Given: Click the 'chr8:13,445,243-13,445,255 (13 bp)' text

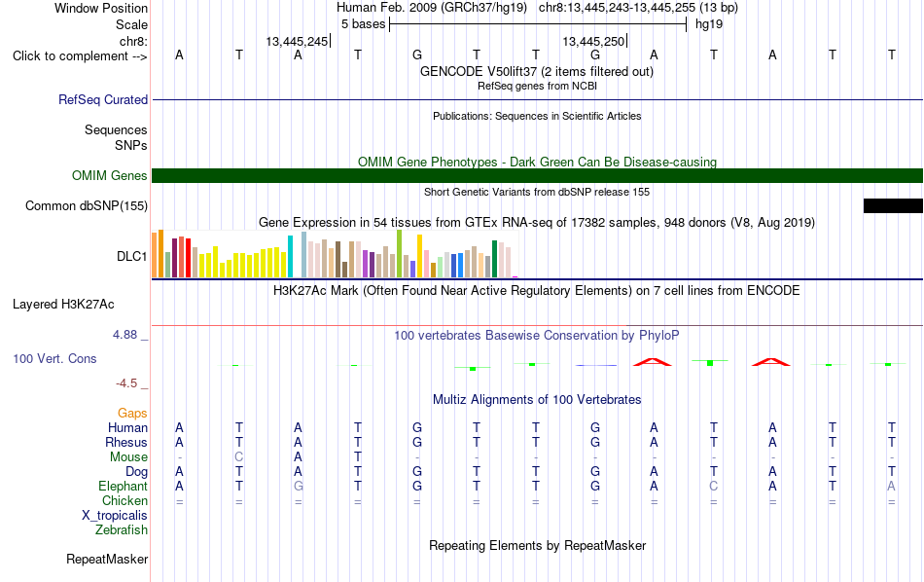Looking at the screenshot, I should coord(638,8).
